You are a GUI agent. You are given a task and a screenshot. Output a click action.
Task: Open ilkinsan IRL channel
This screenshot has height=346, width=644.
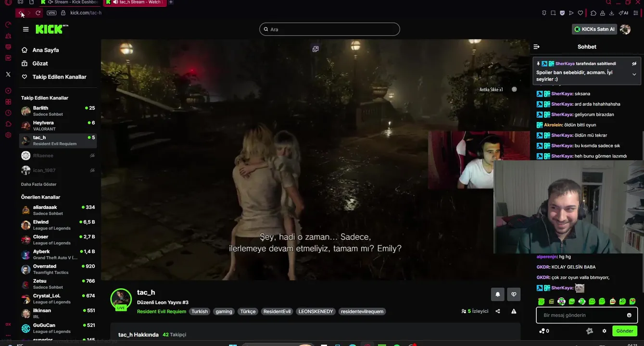tap(58, 313)
